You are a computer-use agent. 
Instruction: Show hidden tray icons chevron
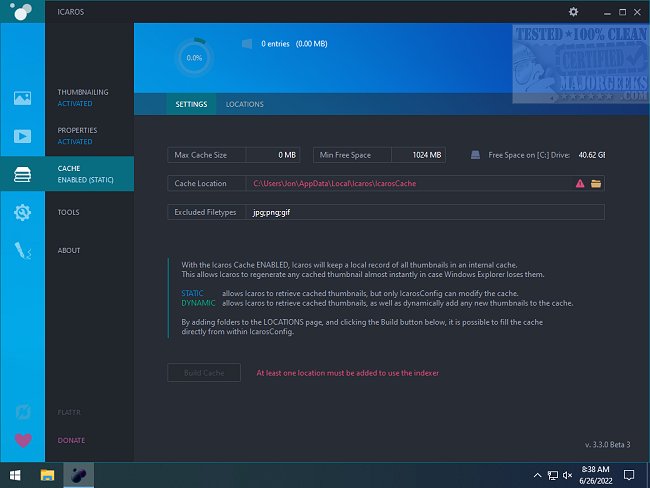point(537,475)
